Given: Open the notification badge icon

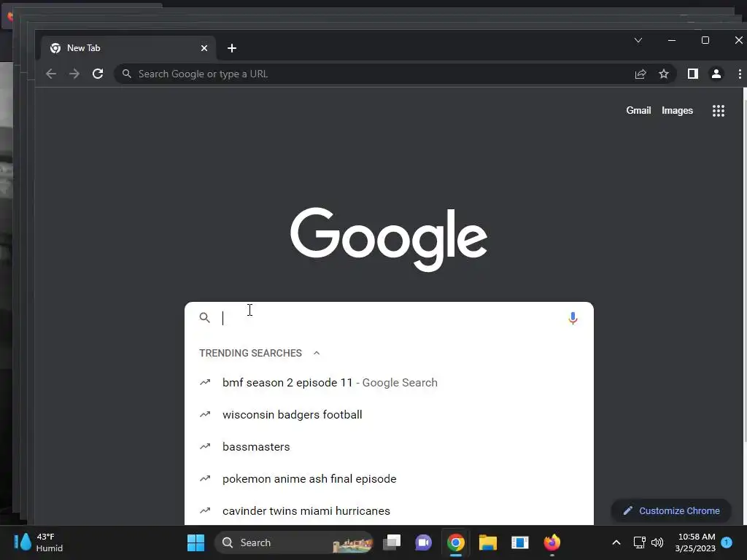Looking at the screenshot, I should pos(727,542).
